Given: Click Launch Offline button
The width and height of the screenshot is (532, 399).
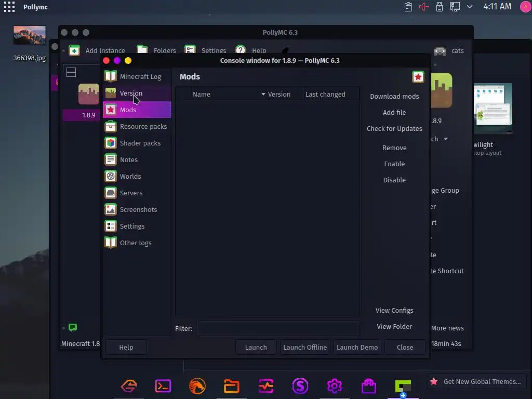Looking at the screenshot, I should point(304,348).
